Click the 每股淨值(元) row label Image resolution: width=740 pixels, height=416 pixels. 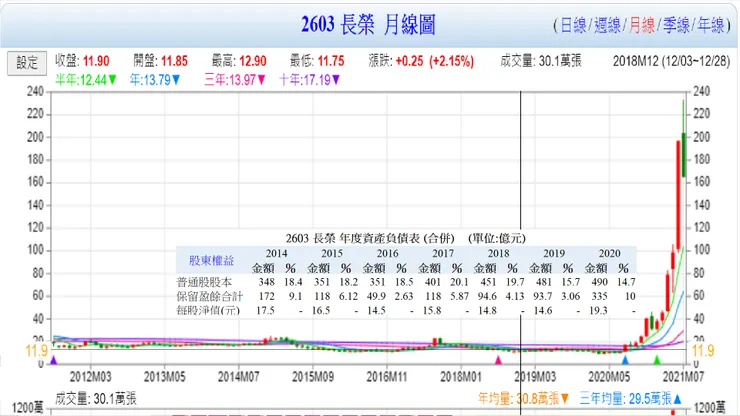(x=208, y=311)
